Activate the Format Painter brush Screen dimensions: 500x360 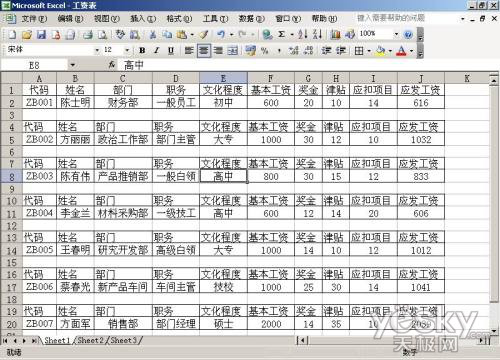204,34
